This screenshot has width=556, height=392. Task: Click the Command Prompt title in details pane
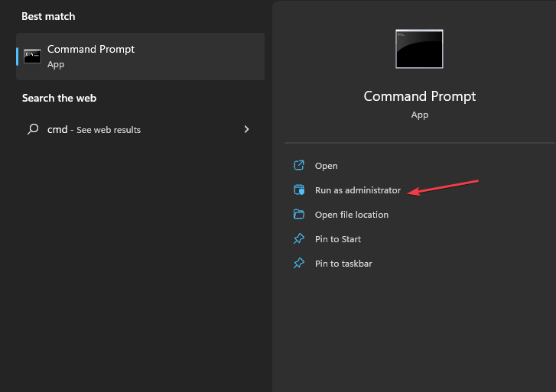click(419, 96)
